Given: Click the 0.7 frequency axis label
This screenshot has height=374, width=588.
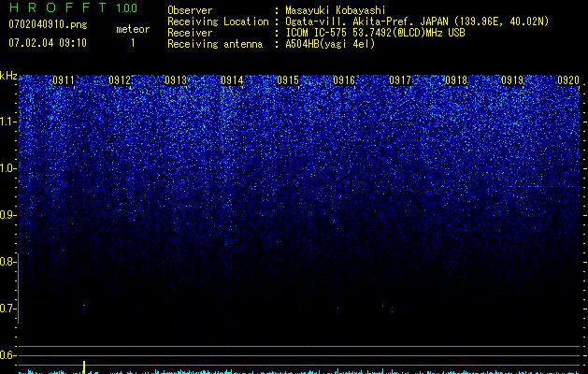Looking at the screenshot, I should [x=7, y=309].
